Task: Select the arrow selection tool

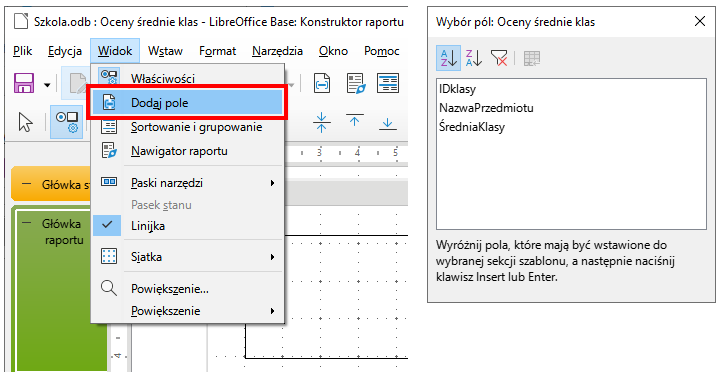Action: [25, 122]
